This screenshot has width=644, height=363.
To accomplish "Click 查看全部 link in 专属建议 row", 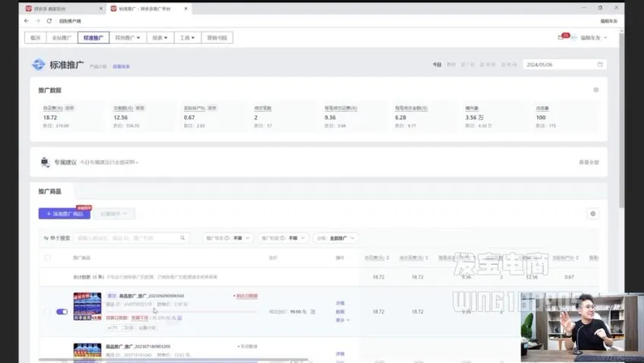I will (x=588, y=162).
